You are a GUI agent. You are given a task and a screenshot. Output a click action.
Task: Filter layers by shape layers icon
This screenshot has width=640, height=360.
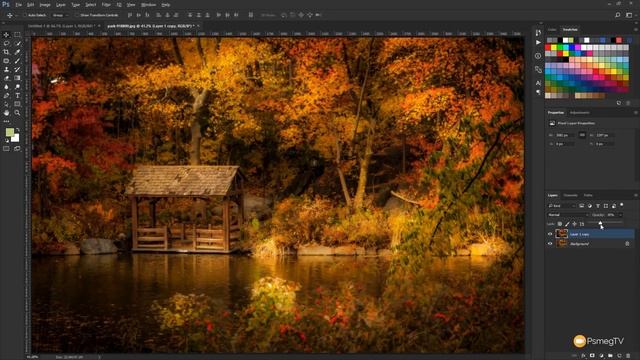pos(606,206)
